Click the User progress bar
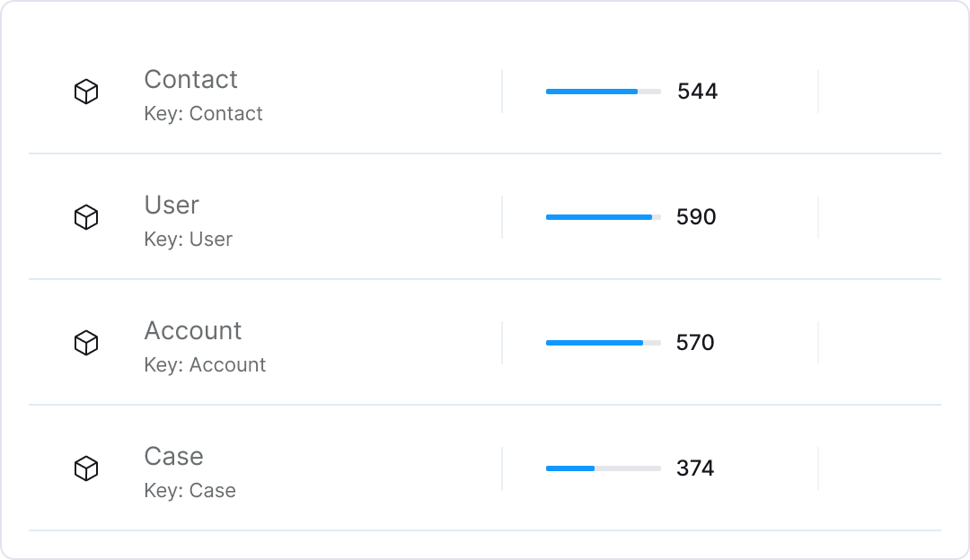 pos(604,217)
